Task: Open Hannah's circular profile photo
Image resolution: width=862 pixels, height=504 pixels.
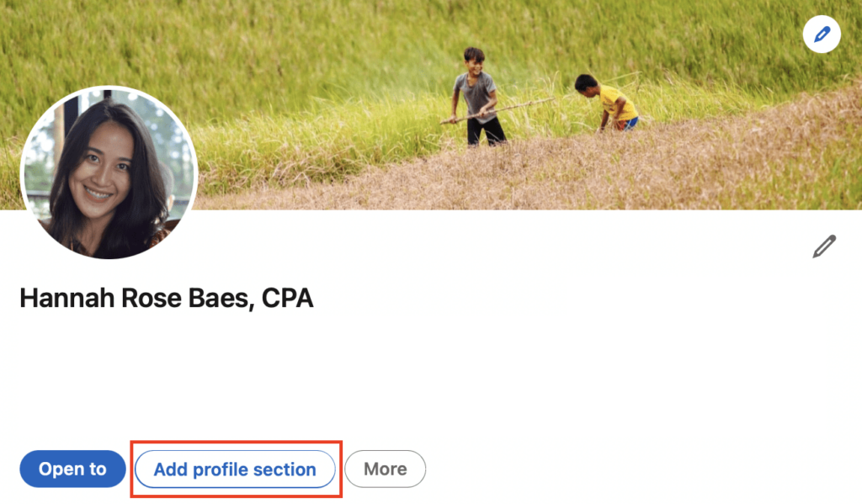Action: pos(109,172)
